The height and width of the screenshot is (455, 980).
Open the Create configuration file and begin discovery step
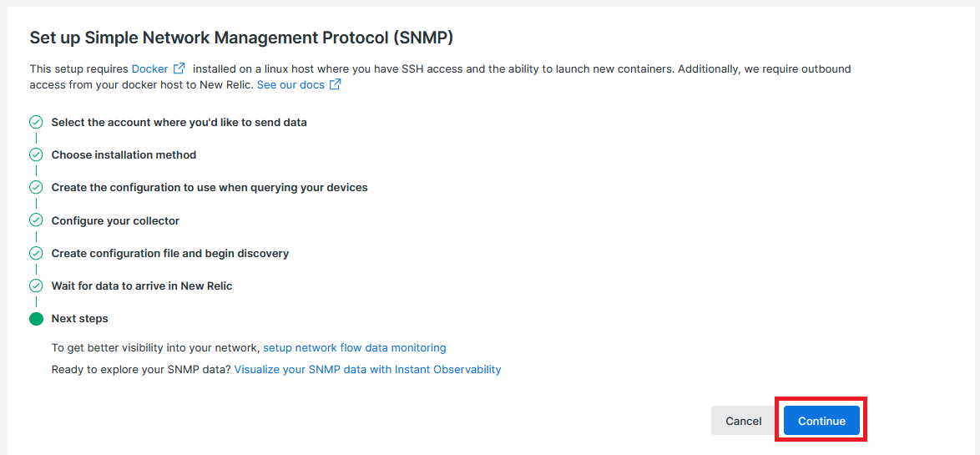[x=170, y=253]
